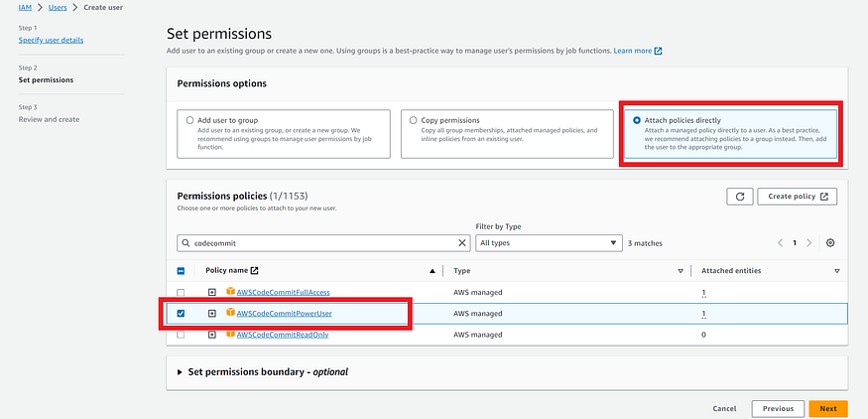Open the AWSCodeCommitReadOnly policy link
This screenshot has width=868, height=419.
coord(283,335)
